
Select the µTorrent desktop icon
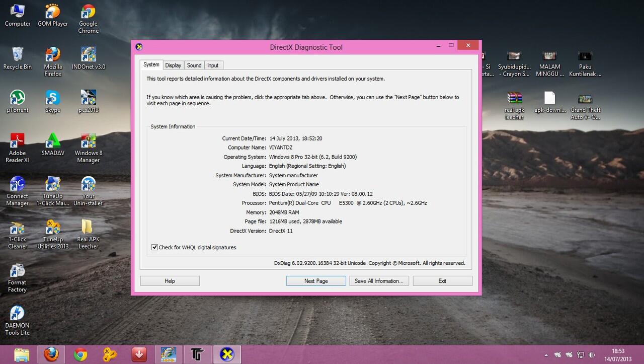pyautogui.click(x=18, y=101)
